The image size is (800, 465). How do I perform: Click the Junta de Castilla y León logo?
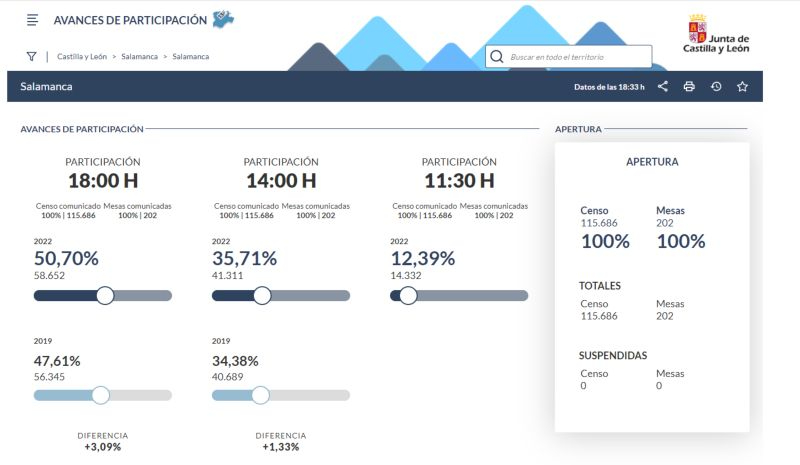716,35
